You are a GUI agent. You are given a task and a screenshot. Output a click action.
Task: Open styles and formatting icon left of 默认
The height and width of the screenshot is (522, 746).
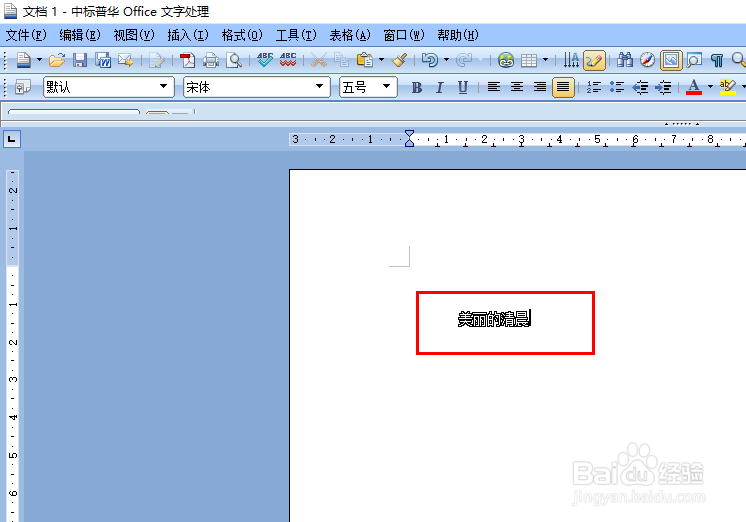22,87
